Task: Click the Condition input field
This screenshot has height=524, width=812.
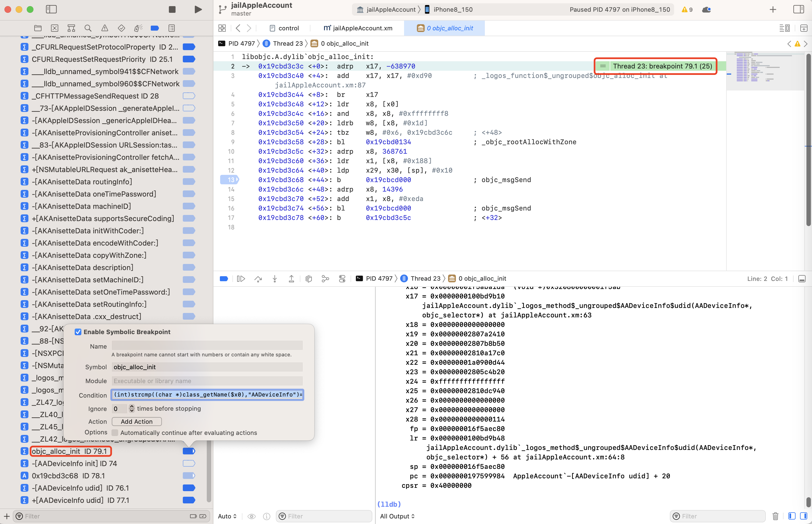Action: click(x=207, y=395)
